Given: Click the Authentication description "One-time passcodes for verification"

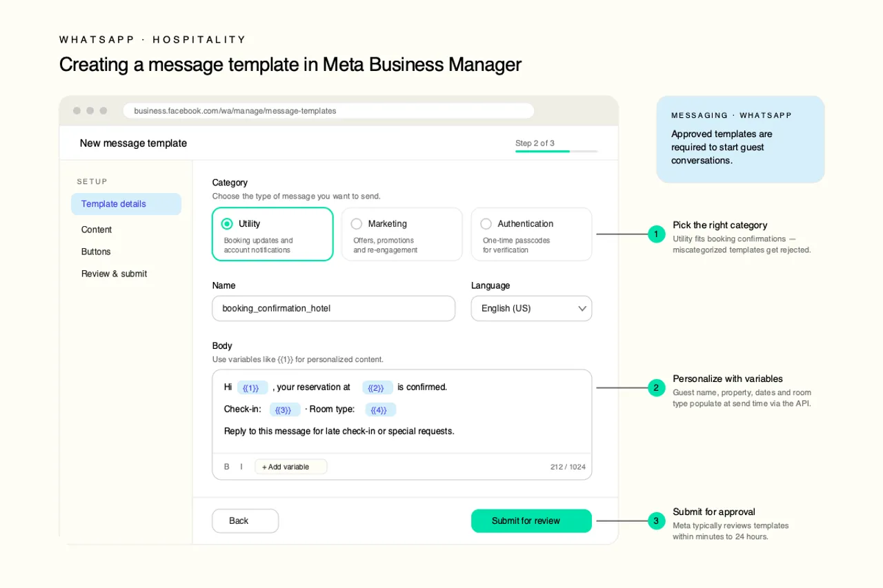Looking at the screenshot, I should tap(516, 245).
